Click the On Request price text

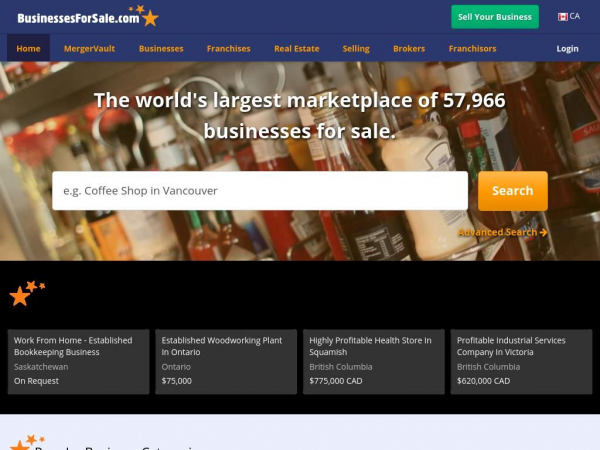pos(36,381)
